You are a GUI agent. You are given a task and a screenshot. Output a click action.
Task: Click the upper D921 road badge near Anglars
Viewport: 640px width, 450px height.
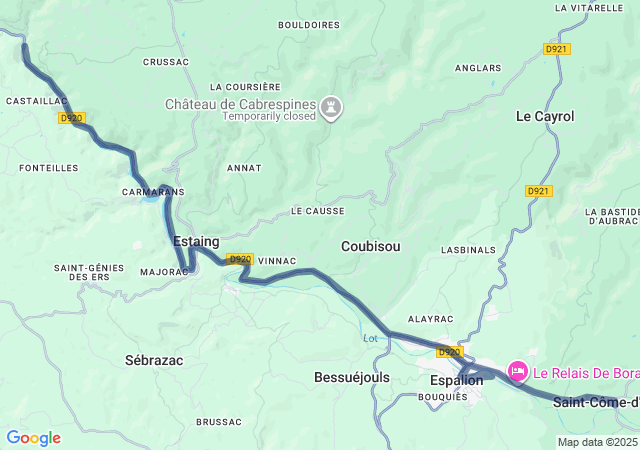(557, 49)
